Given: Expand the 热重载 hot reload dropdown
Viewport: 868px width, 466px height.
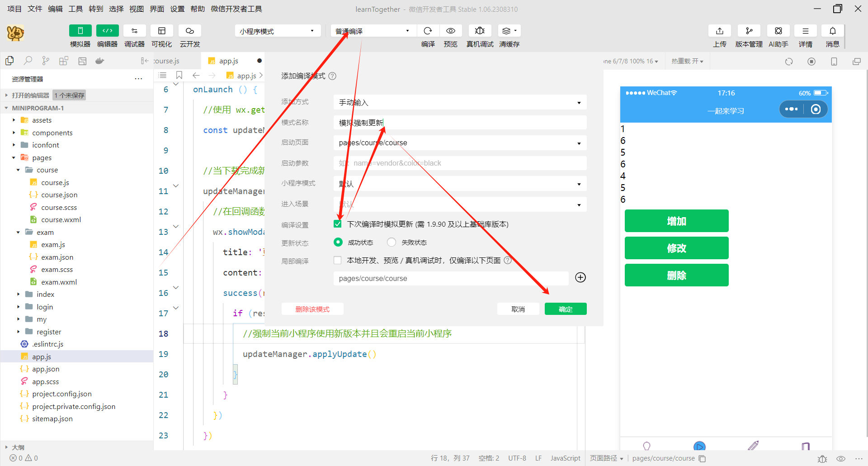Looking at the screenshot, I should click(x=687, y=61).
